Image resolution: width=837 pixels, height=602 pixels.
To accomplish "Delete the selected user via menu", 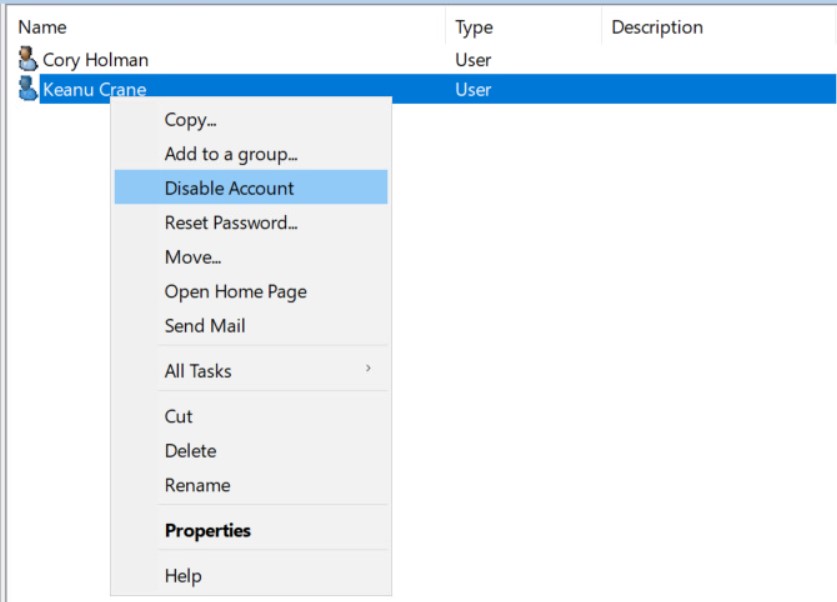I will coord(190,451).
